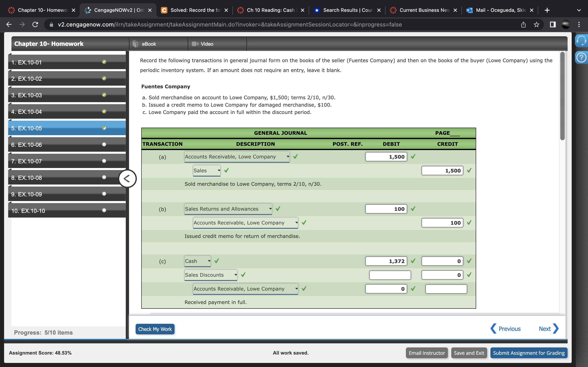Click the circular collapse sidebar arrow
This screenshot has width=588, height=367.
127,179
